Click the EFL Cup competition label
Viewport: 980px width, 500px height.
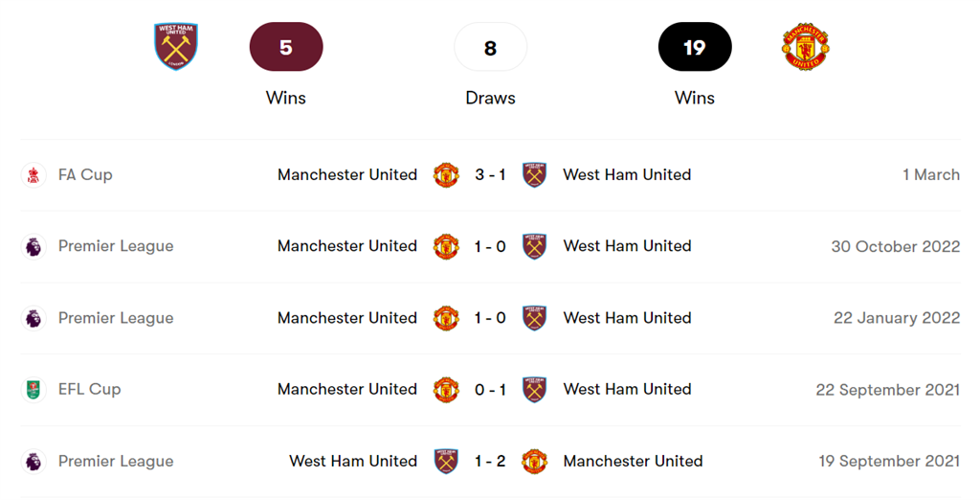89,390
